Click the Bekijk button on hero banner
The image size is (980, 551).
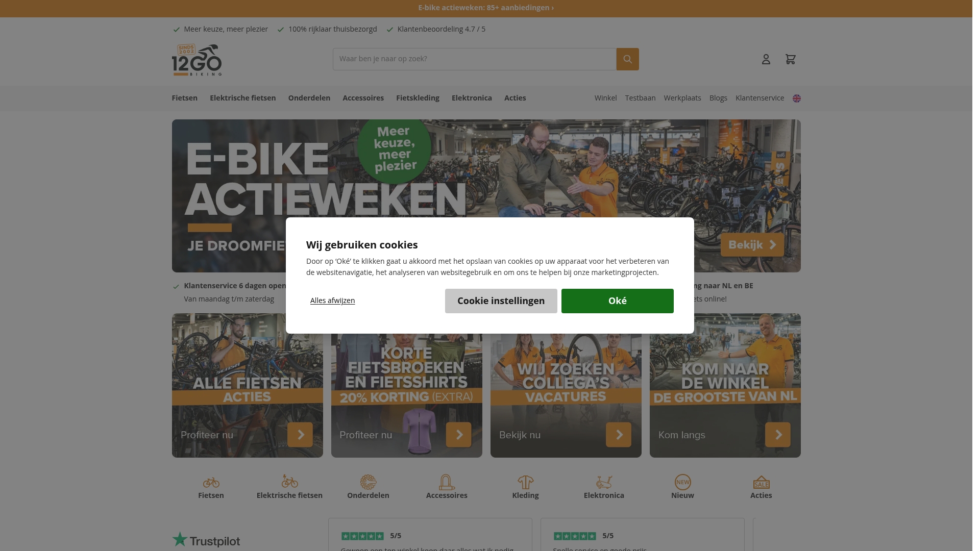(752, 245)
